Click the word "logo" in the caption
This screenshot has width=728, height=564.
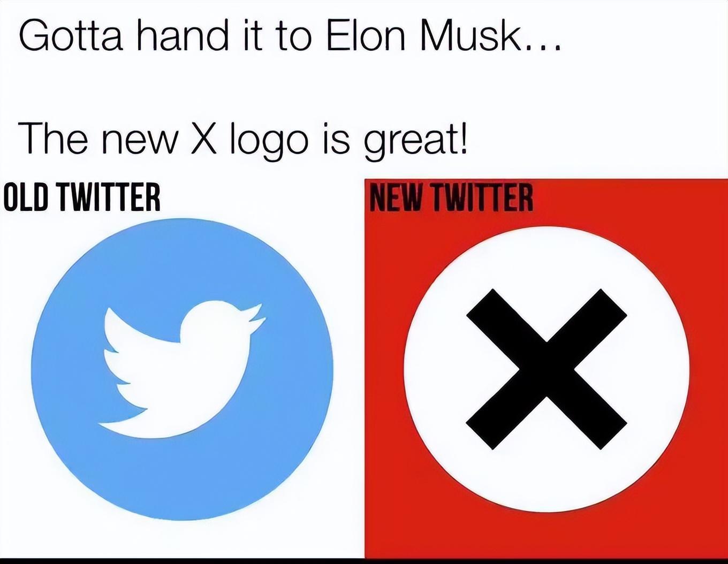pyautogui.click(x=269, y=141)
